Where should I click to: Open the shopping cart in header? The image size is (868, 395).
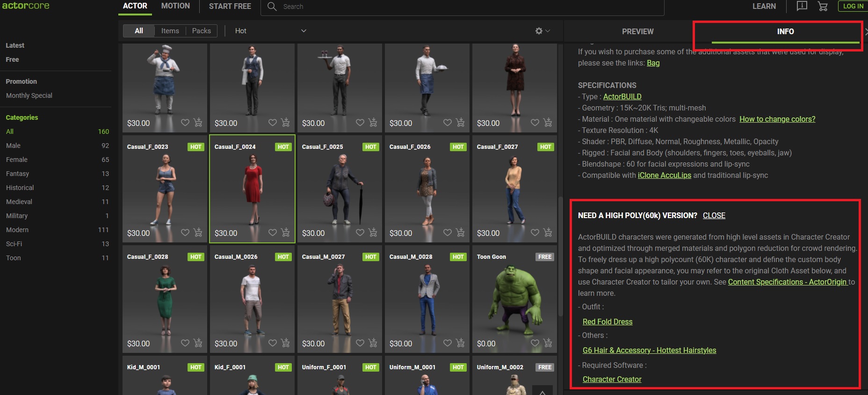[823, 6]
